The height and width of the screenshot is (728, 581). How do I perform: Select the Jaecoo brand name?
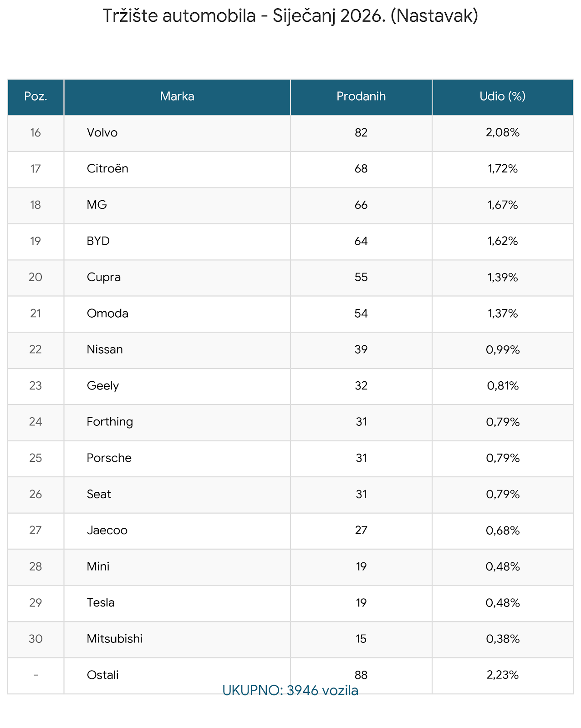pyautogui.click(x=107, y=531)
